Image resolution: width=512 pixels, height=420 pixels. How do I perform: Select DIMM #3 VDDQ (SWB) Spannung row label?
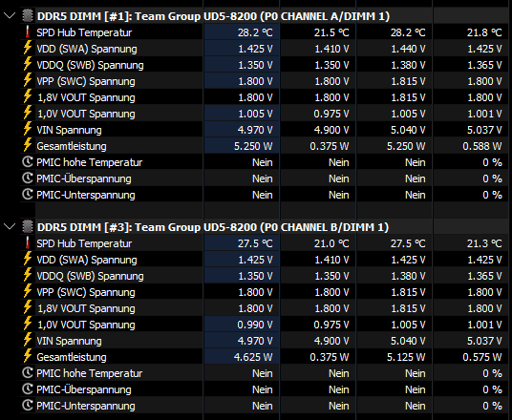90,276
